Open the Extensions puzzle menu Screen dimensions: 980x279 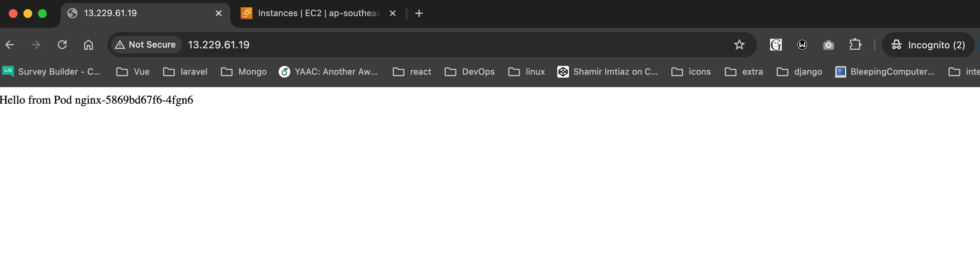coord(855,45)
